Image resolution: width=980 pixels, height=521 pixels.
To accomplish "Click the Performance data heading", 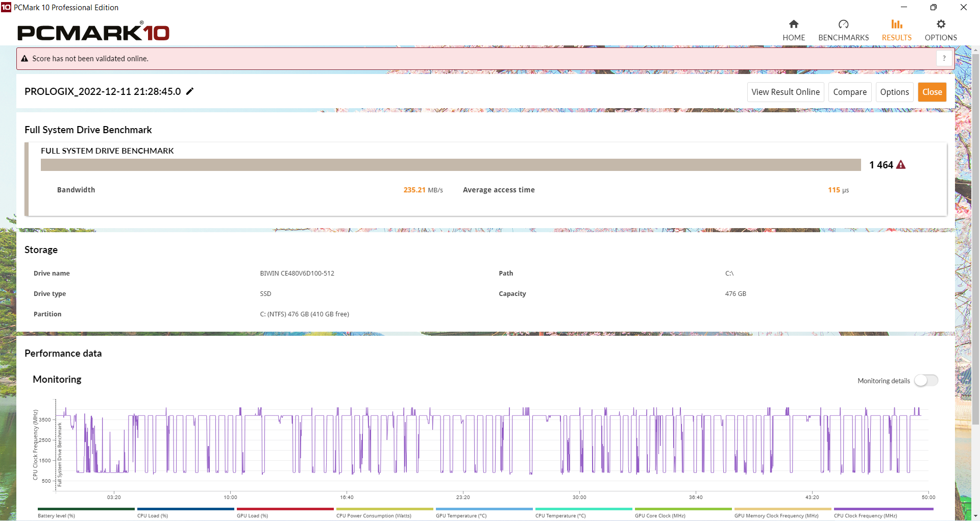I will [63, 353].
